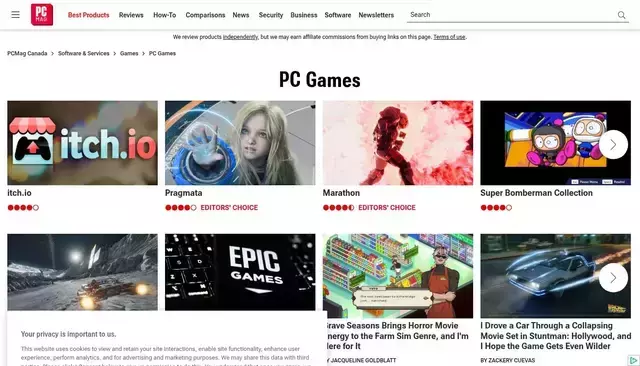Click Pragmata's Editors' Choice label
This screenshot has width=640, height=366.
coord(229,208)
